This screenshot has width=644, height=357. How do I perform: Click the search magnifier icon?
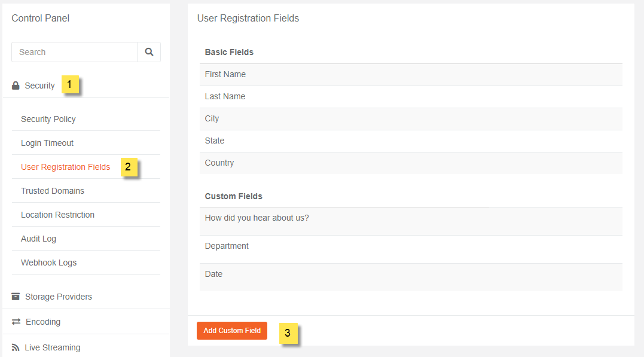click(x=149, y=52)
